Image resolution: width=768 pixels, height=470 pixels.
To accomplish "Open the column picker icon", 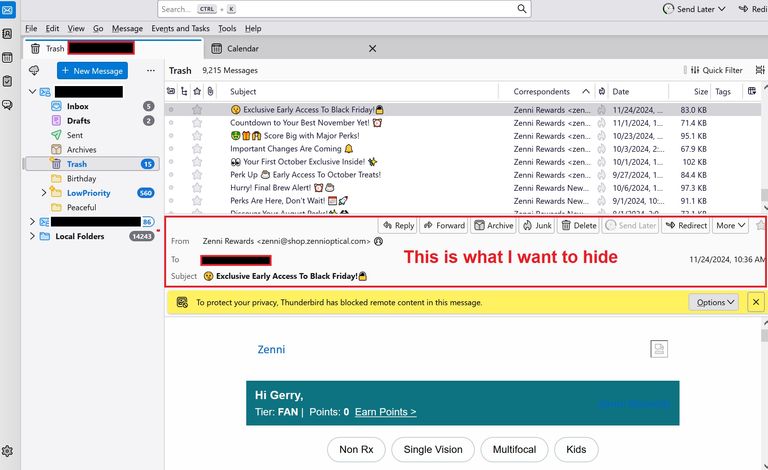I will (752, 91).
